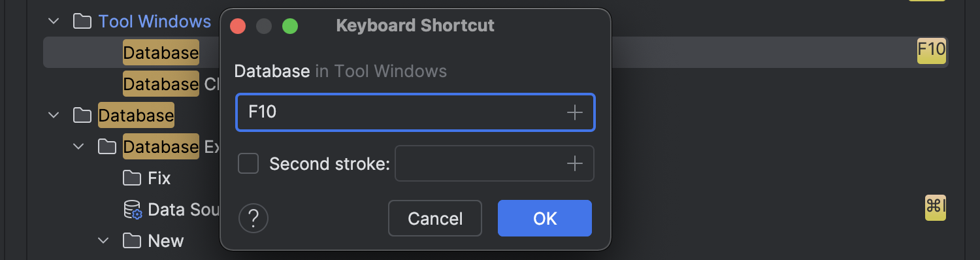This screenshot has width=980, height=260.
Task: Focus the F10 first stroke input field
Action: (416, 112)
